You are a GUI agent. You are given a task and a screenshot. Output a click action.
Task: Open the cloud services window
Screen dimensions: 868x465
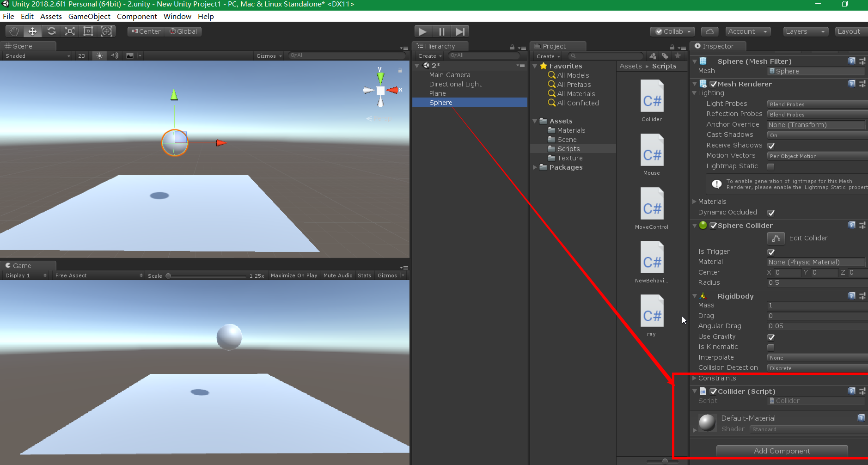click(709, 31)
